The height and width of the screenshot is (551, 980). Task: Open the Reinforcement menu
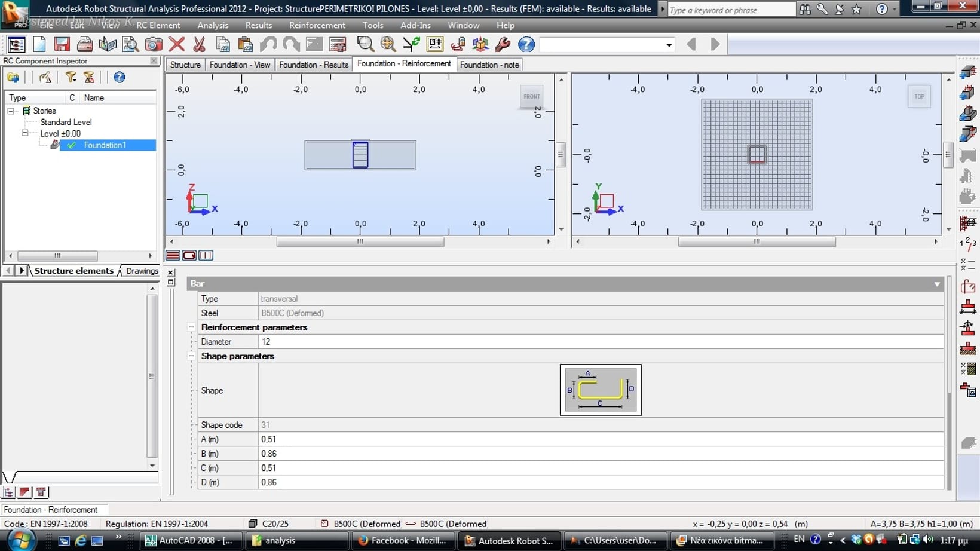(x=317, y=25)
